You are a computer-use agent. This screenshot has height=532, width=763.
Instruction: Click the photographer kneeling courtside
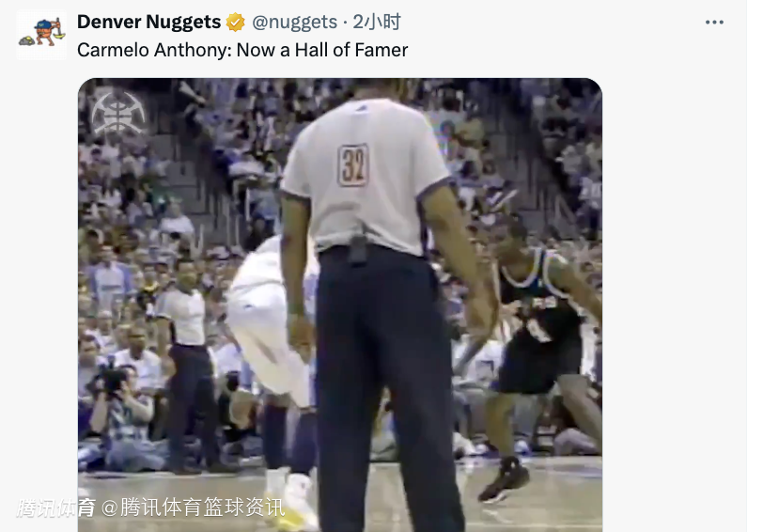click(x=123, y=412)
